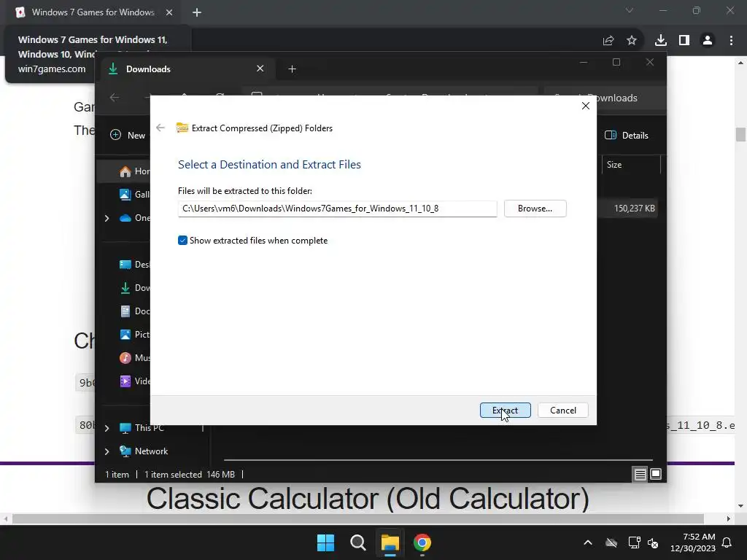Select Network in the Explorer sidebar

(x=144, y=451)
